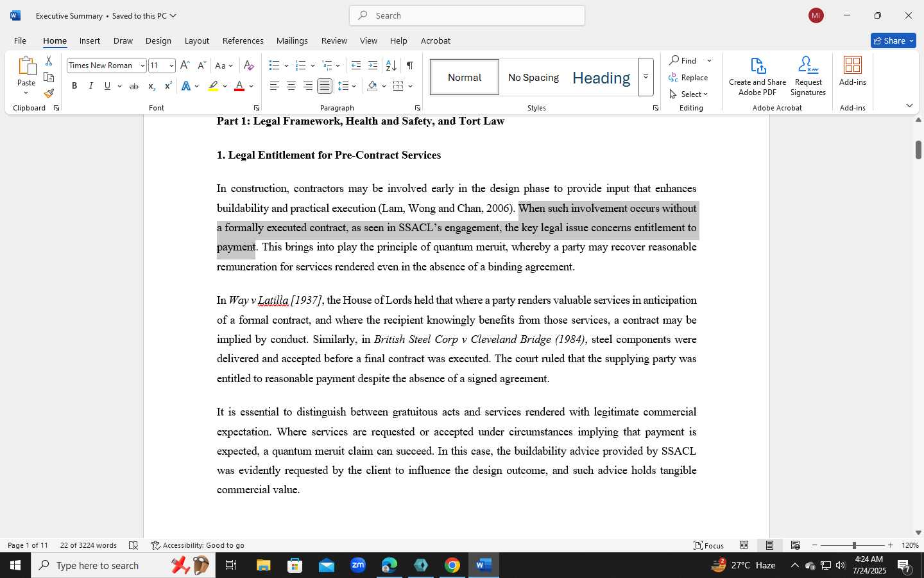Switch to References tab
Image resolution: width=924 pixels, height=578 pixels.
coord(243,40)
